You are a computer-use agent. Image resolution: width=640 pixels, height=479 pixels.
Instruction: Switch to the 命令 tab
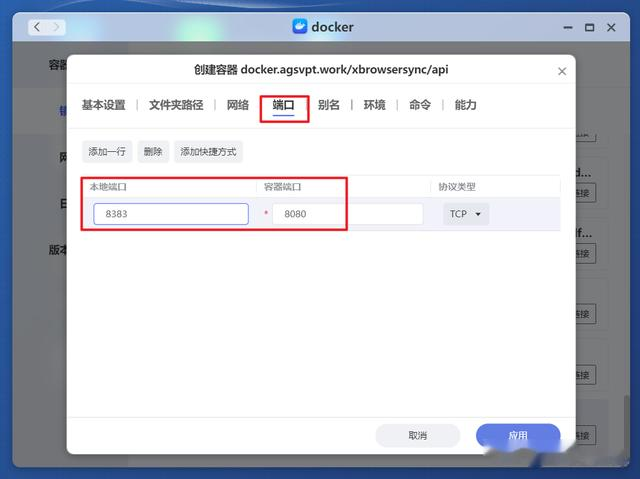pos(420,105)
